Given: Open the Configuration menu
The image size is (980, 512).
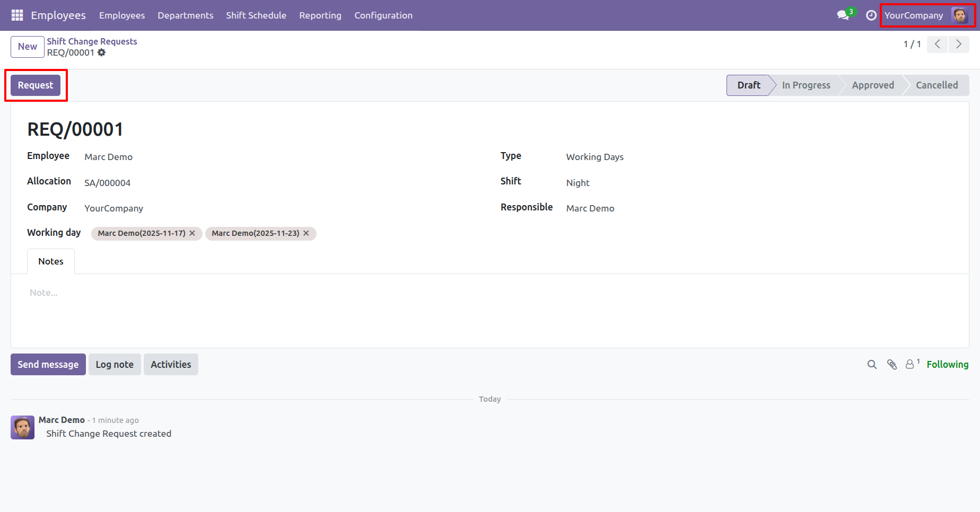Looking at the screenshot, I should pos(383,15).
